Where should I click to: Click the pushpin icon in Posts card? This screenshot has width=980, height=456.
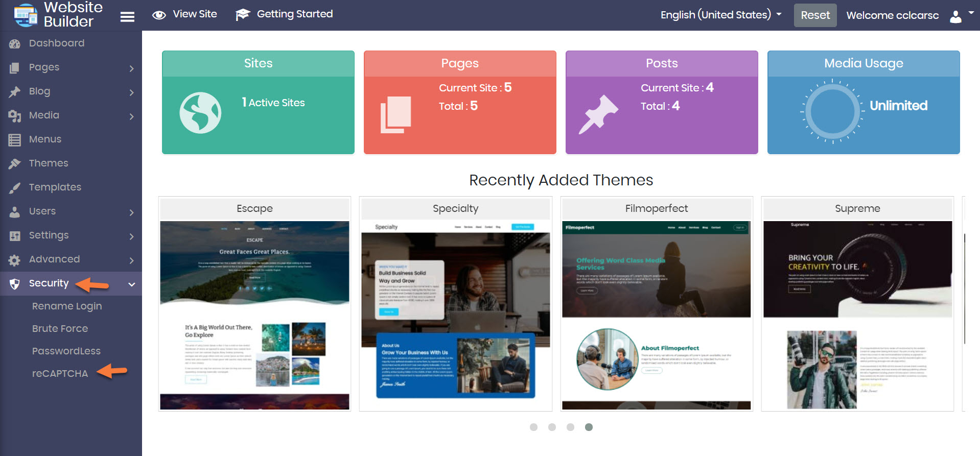click(598, 114)
